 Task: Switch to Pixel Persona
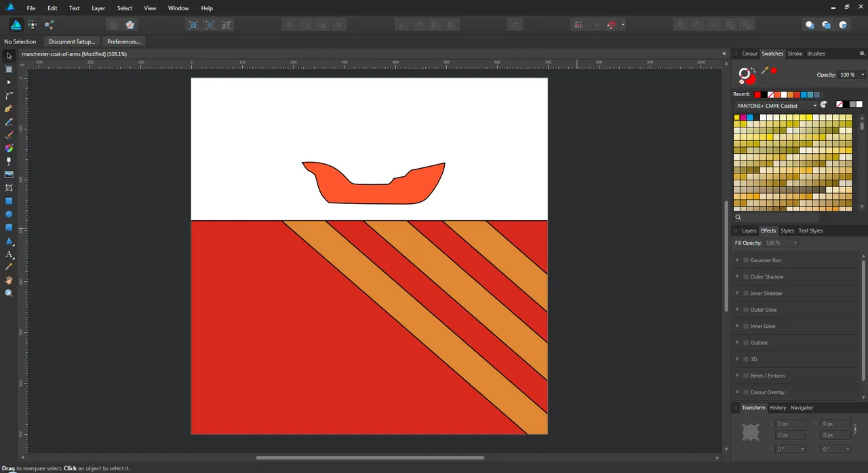(33, 25)
